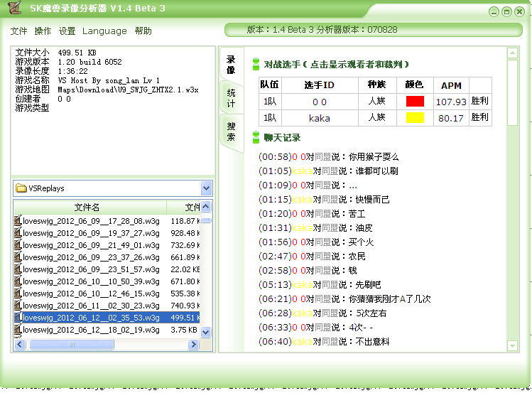
Task: Click player ID kaka in table
Action: click(x=320, y=118)
